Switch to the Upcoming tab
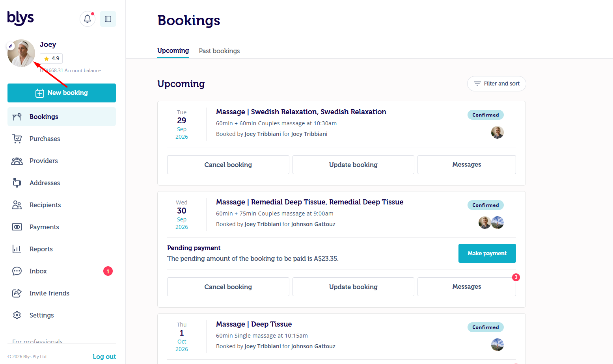Viewport: 613px width, 364px height. coord(173,51)
